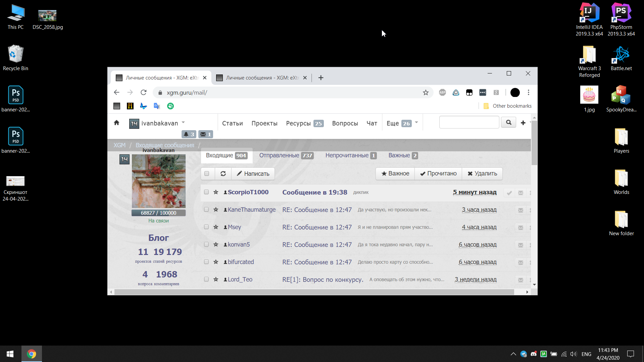Check the Lord_Teo message checkbox
Image resolution: width=644 pixels, height=362 pixels.
click(x=206, y=279)
